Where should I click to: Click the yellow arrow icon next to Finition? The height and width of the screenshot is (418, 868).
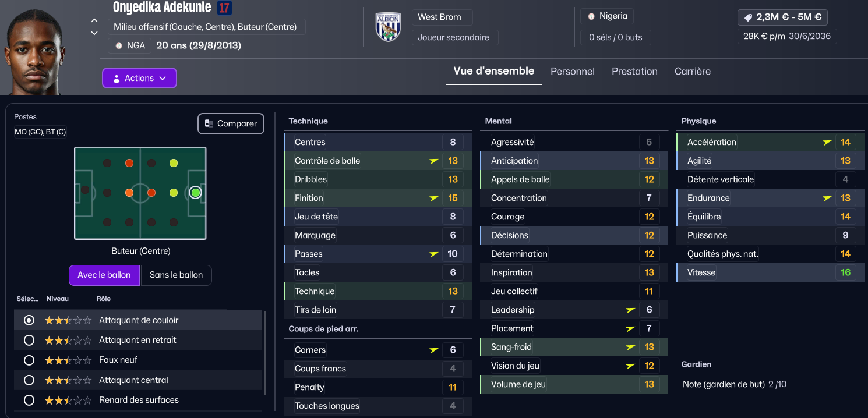point(433,198)
